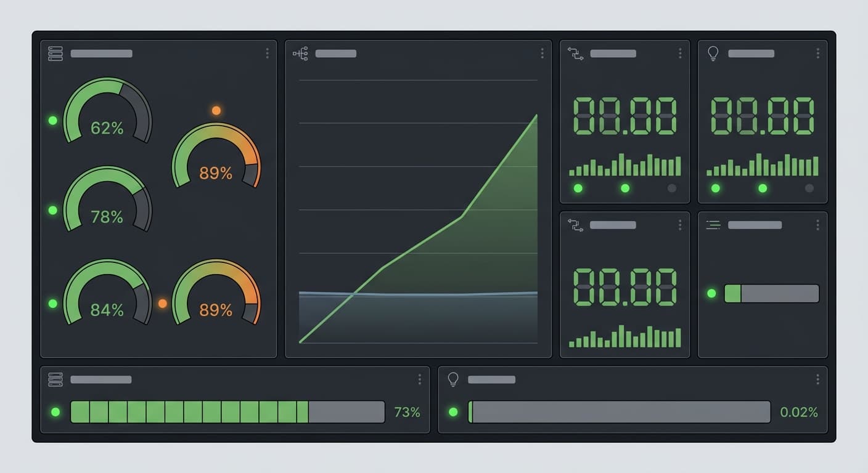Toggle the orange dot above the 89% gauge
Viewport: 868px width, 473px height.
click(x=216, y=111)
